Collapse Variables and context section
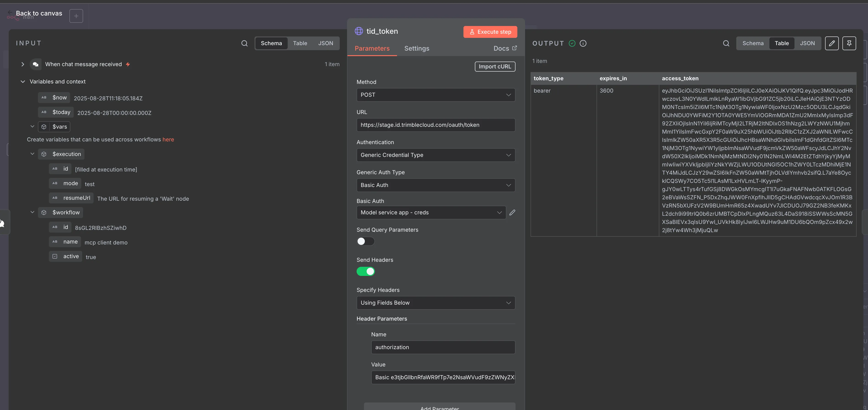 (x=23, y=81)
